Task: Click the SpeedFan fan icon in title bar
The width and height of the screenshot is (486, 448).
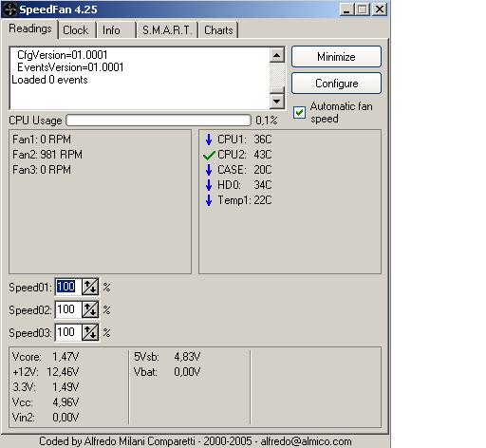Action: click(10, 9)
